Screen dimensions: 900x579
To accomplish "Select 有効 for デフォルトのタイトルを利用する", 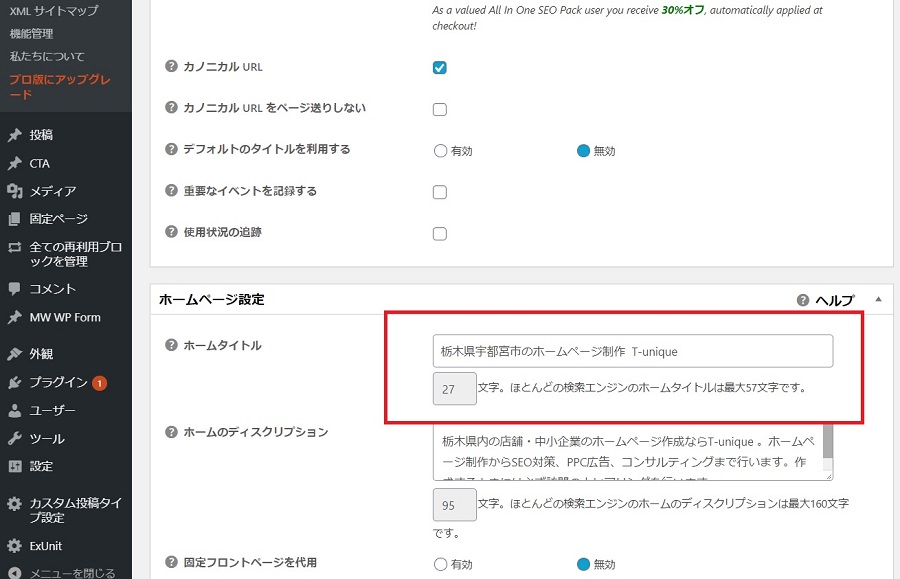I will tap(440, 151).
